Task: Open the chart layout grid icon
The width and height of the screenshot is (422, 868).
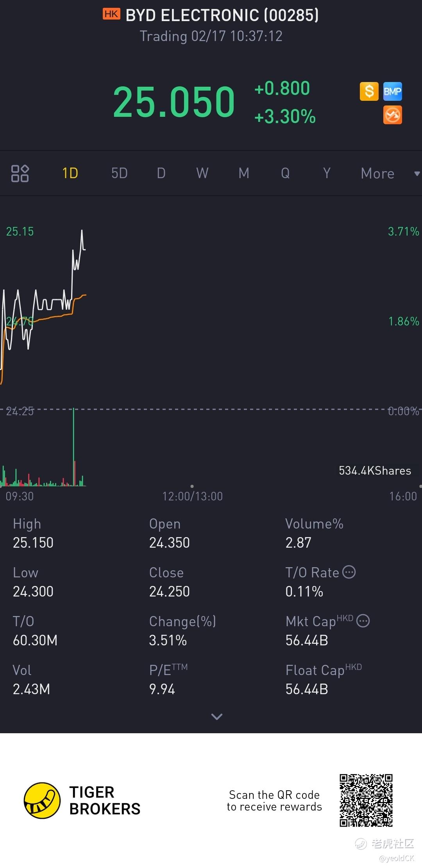Action: (20, 173)
